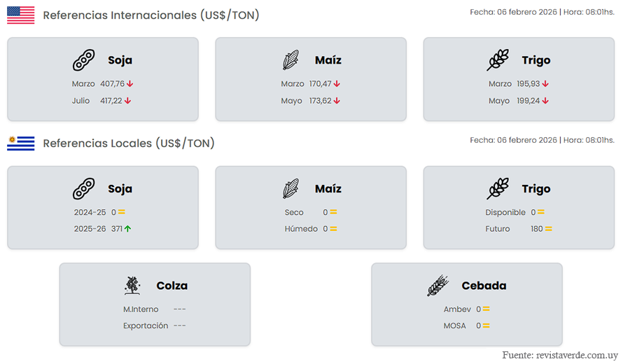The width and height of the screenshot is (623, 364).
Task: Click the local Trigo wheat icon
Action: tap(498, 189)
